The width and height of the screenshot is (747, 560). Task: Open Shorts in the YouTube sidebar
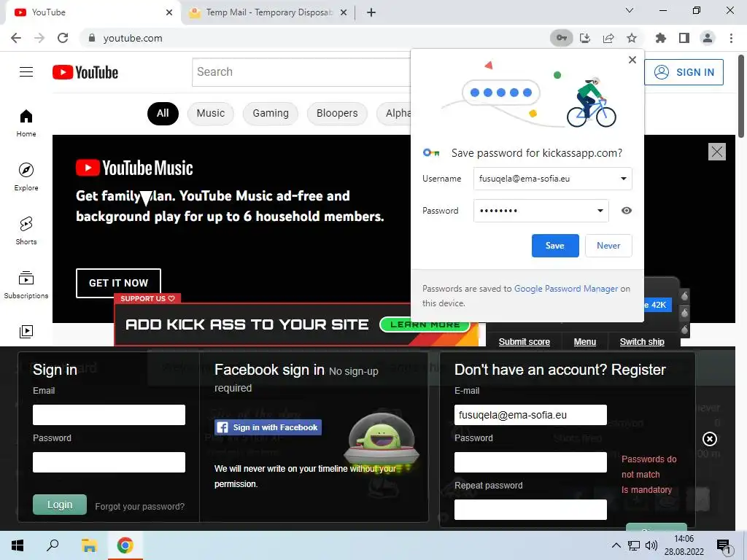tap(26, 230)
